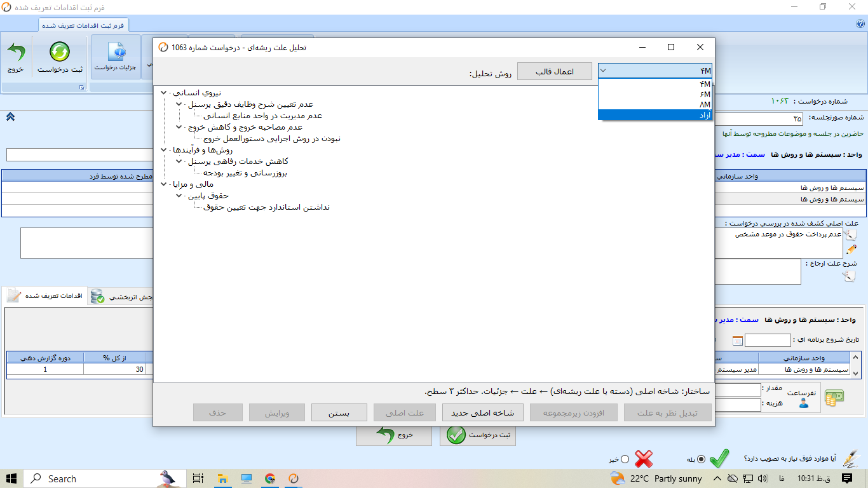Open Task View on the taskbar

(x=198, y=478)
